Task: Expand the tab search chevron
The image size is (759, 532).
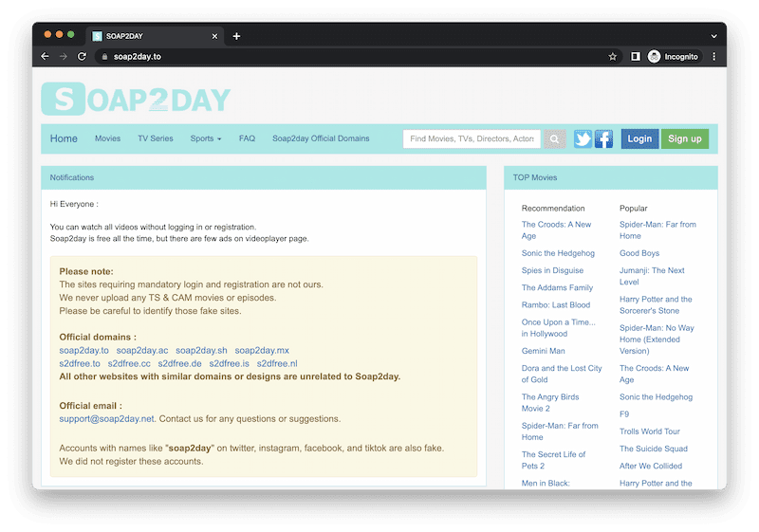Action: pos(713,36)
